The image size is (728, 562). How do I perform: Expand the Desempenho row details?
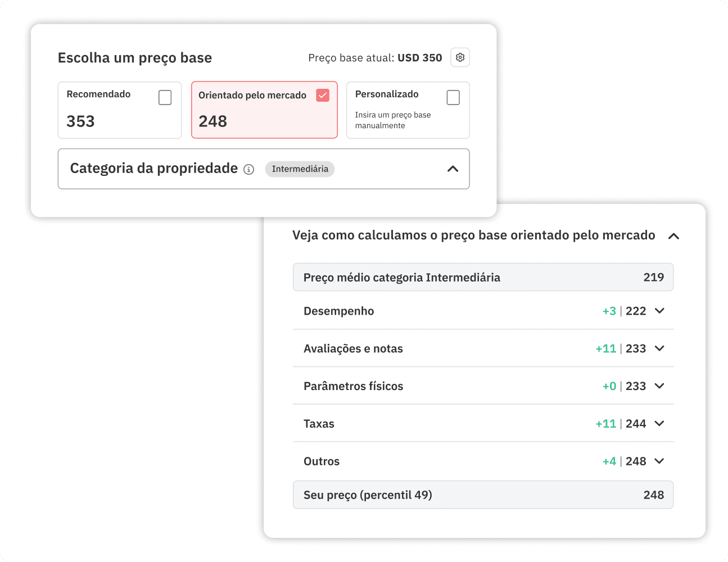(659, 311)
